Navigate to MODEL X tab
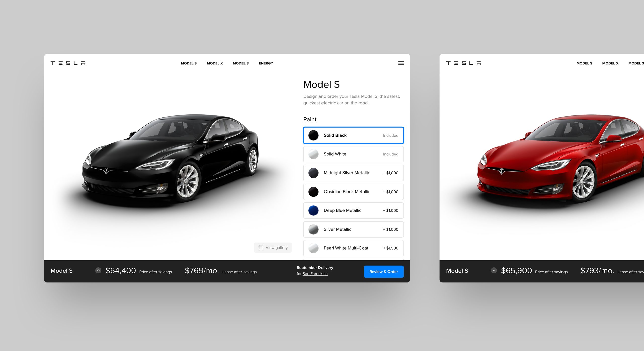 [215, 63]
